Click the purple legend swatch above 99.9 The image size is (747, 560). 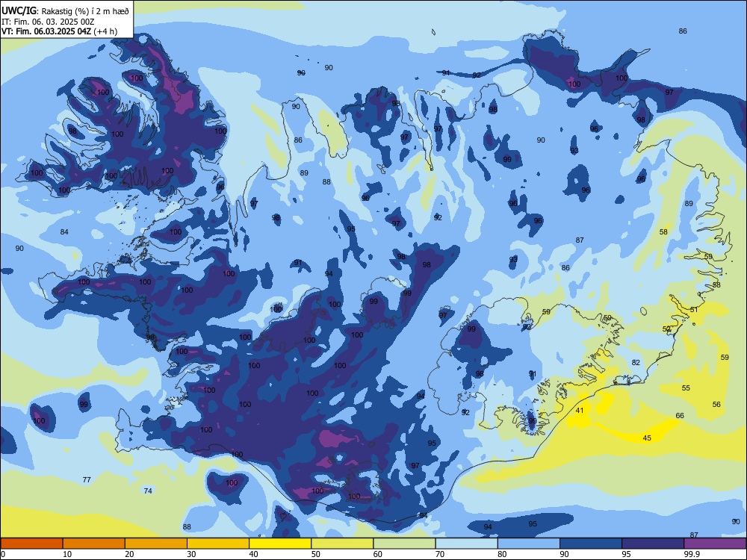click(x=716, y=544)
